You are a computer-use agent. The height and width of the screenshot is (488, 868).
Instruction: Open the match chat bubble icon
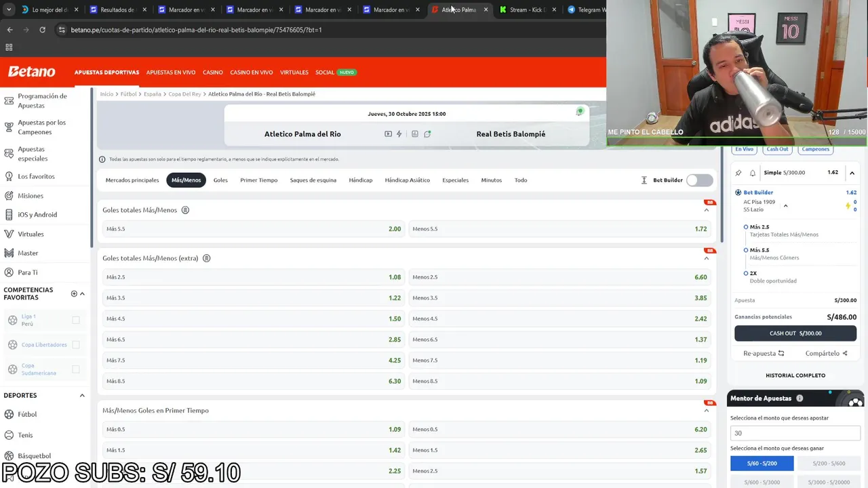[427, 134]
